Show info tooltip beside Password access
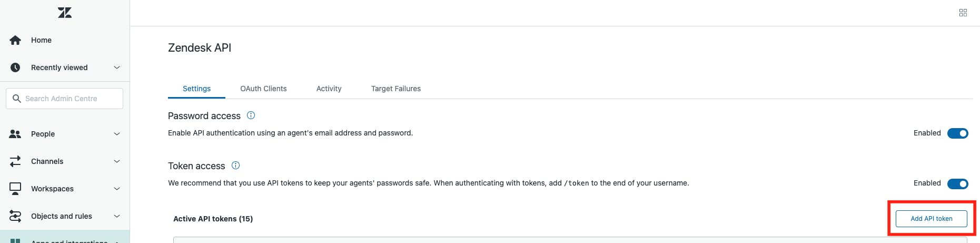 pos(251,115)
